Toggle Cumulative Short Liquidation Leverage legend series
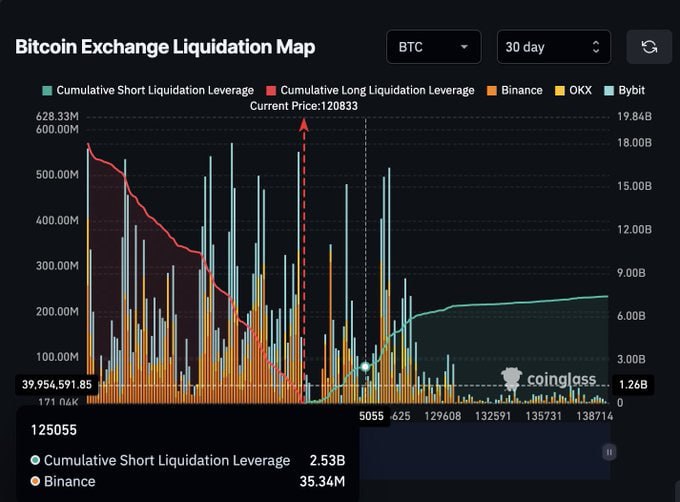Image resolution: width=680 pixels, height=502 pixels. pyautogui.click(x=149, y=90)
